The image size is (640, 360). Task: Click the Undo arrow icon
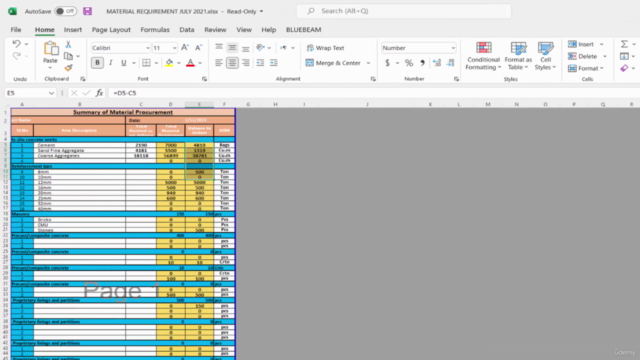click(16, 44)
